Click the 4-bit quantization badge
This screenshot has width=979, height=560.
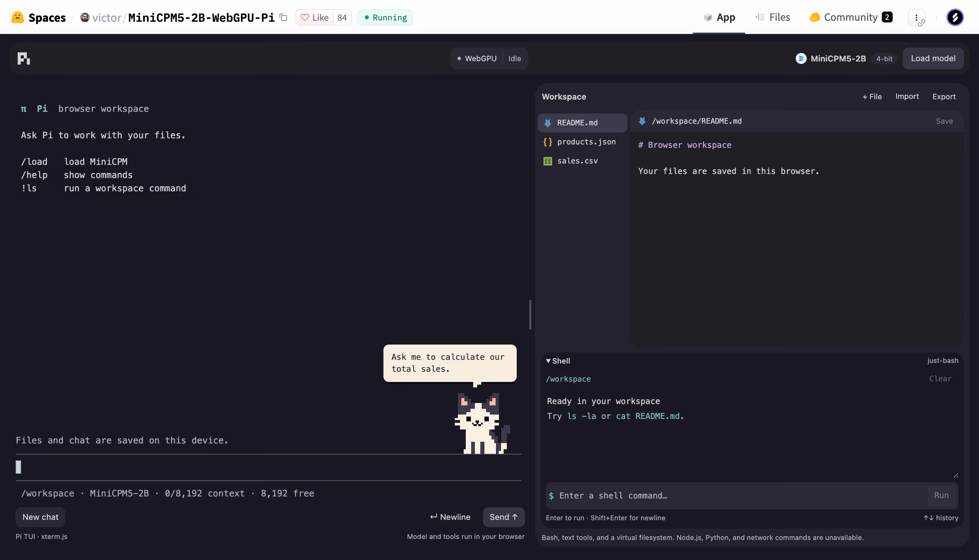[x=884, y=58]
